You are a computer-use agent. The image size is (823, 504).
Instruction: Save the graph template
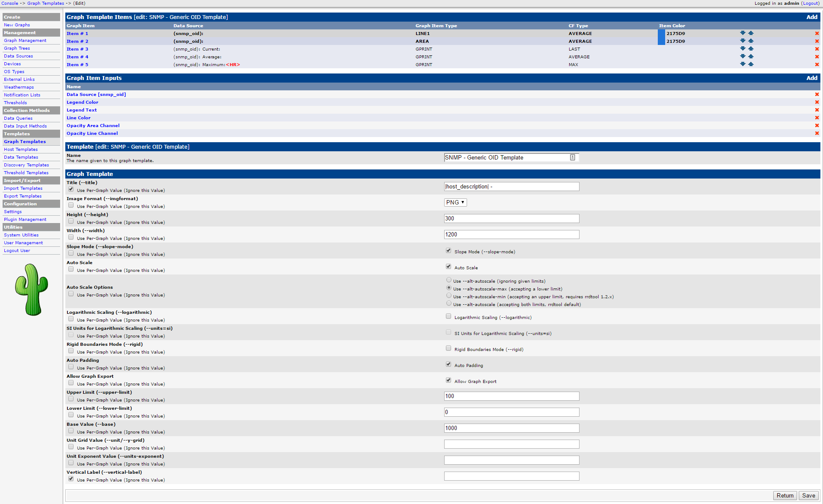(x=809, y=496)
